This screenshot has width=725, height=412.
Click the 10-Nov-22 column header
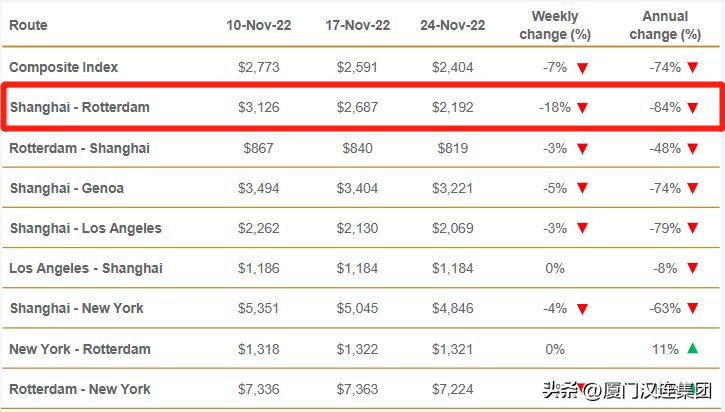258,25
